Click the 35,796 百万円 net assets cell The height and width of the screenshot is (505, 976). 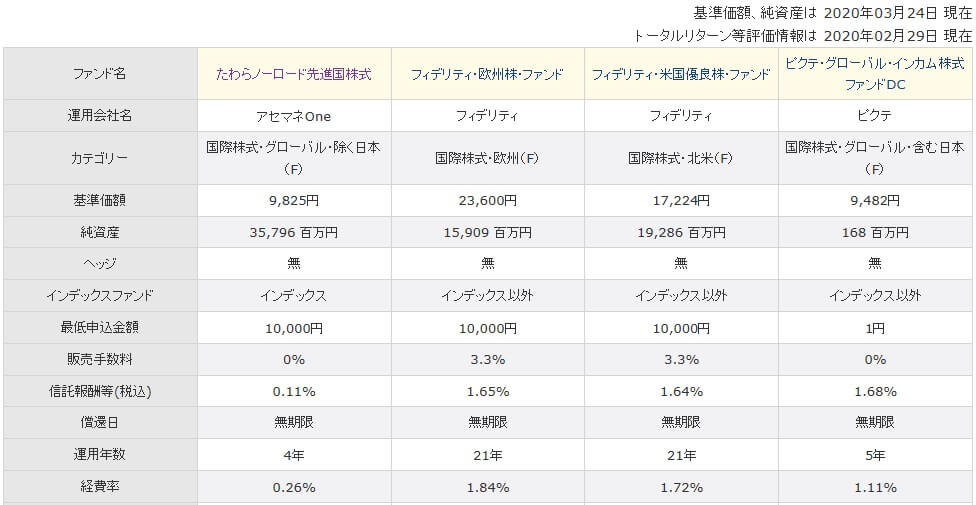(294, 232)
